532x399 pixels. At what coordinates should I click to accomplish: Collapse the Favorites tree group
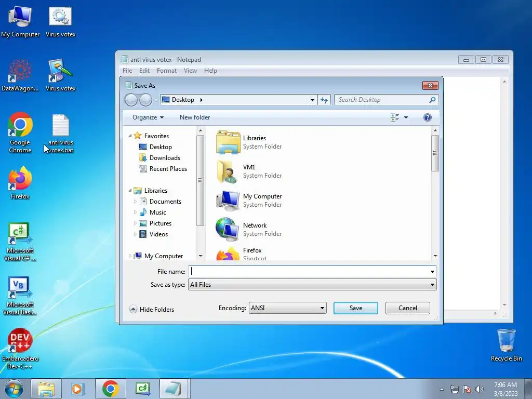pos(130,136)
